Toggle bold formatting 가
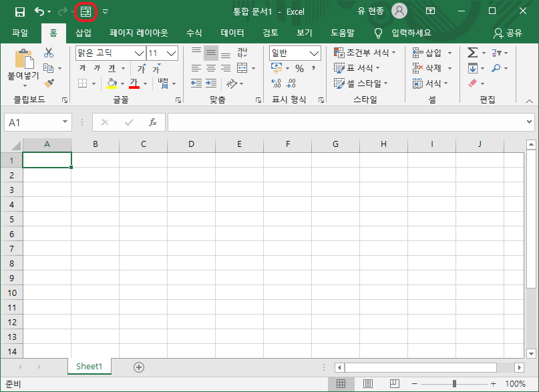 click(83, 68)
